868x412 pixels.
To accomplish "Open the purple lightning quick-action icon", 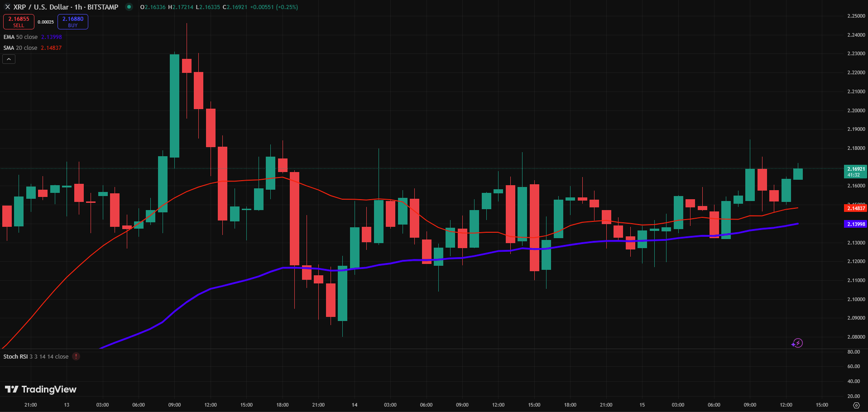I will [x=797, y=343].
